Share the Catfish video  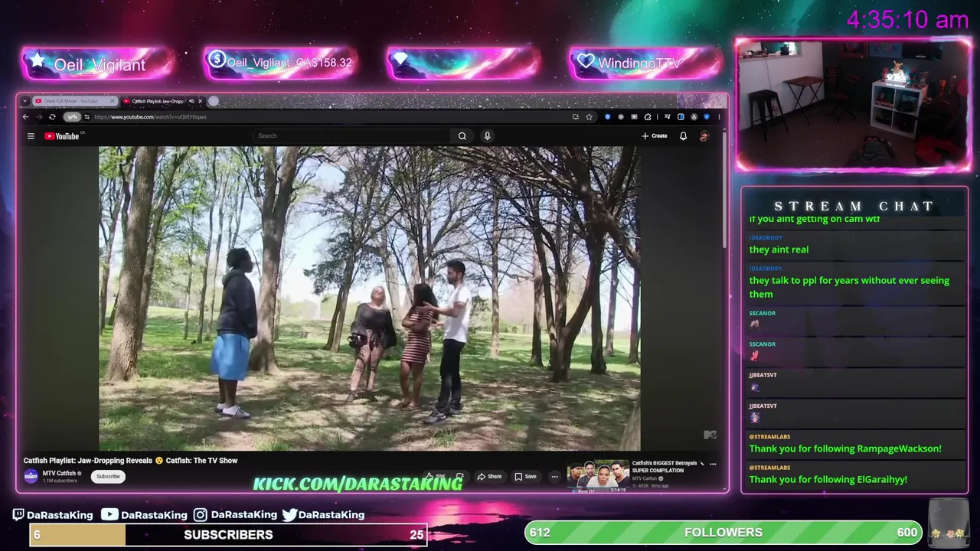pos(489,476)
